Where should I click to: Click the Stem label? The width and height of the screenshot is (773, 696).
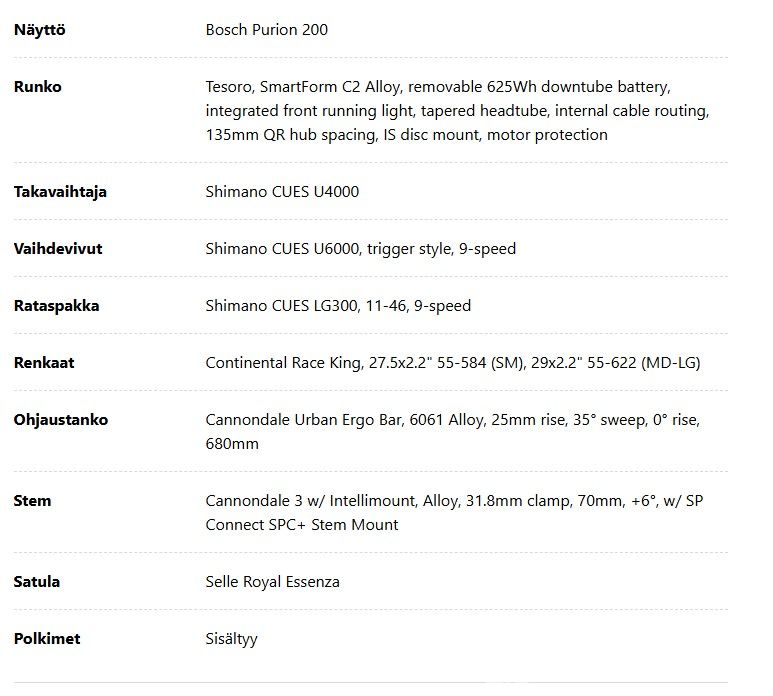(x=32, y=501)
